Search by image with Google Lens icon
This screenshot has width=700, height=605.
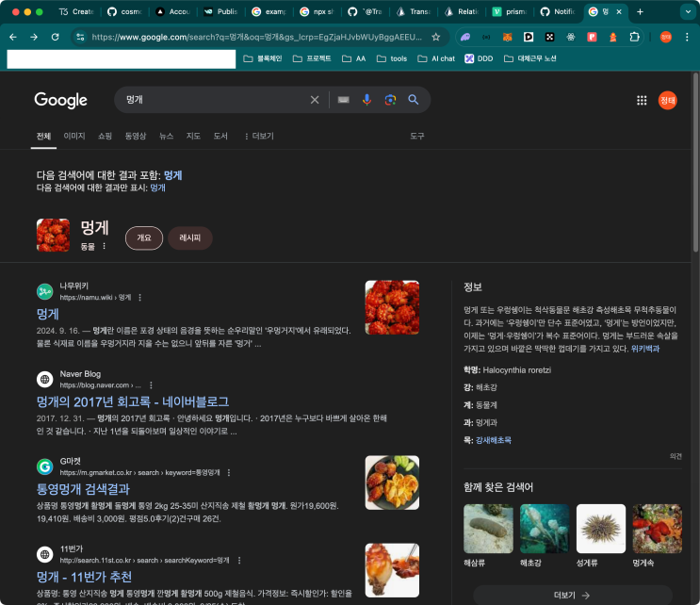tap(390, 100)
